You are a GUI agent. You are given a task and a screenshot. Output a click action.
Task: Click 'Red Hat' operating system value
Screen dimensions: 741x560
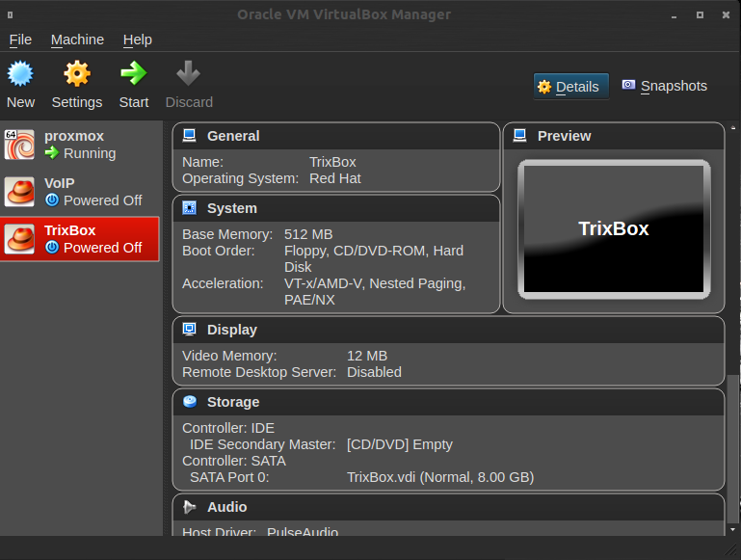point(335,178)
